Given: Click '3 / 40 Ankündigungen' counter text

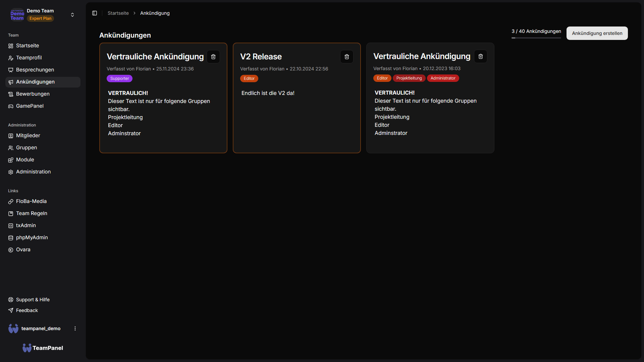Looking at the screenshot, I should tap(536, 31).
